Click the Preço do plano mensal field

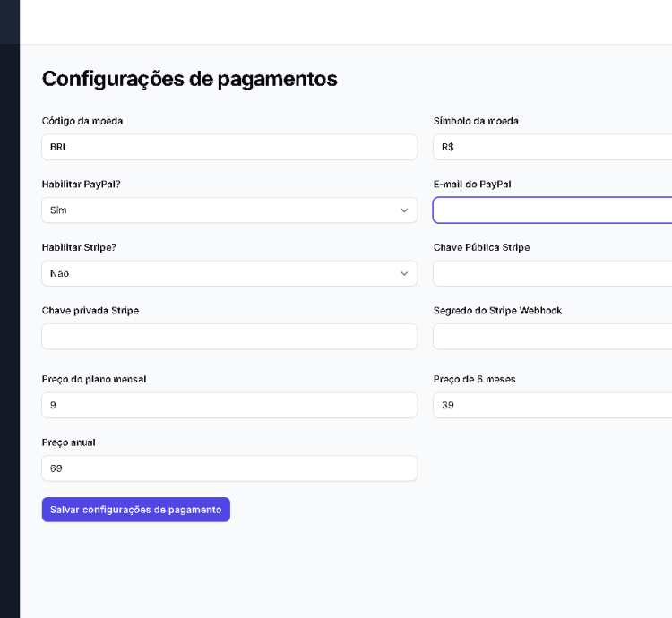(x=228, y=405)
